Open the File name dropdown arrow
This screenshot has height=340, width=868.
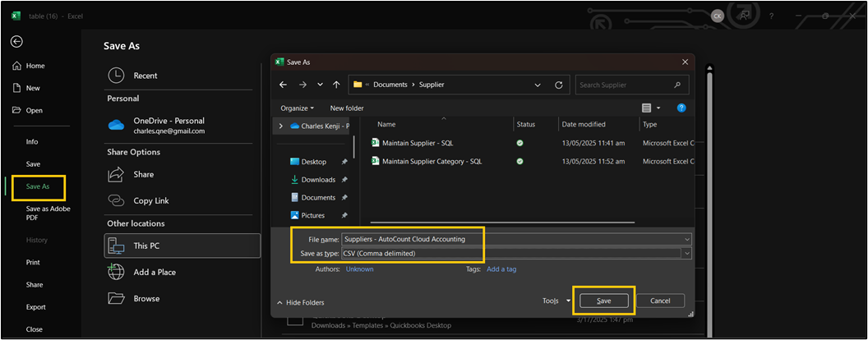(x=687, y=239)
